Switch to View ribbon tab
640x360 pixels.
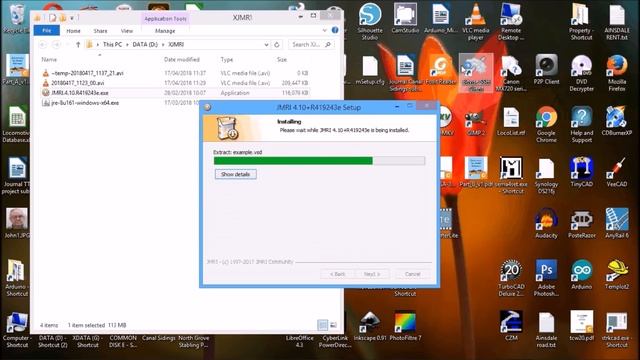click(x=127, y=31)
